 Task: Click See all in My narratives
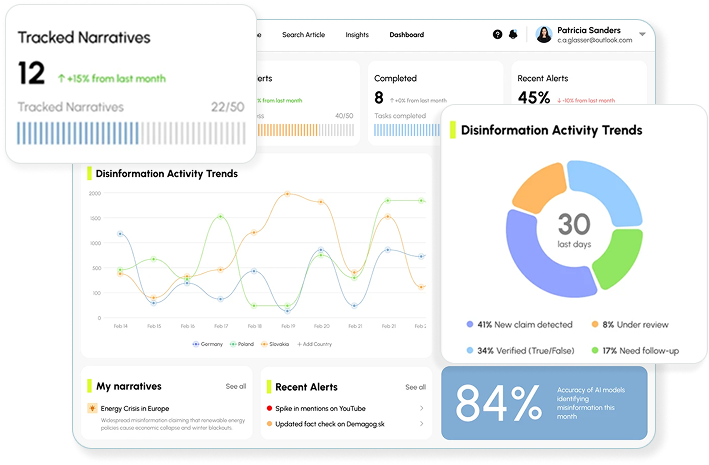pos(235,386)
